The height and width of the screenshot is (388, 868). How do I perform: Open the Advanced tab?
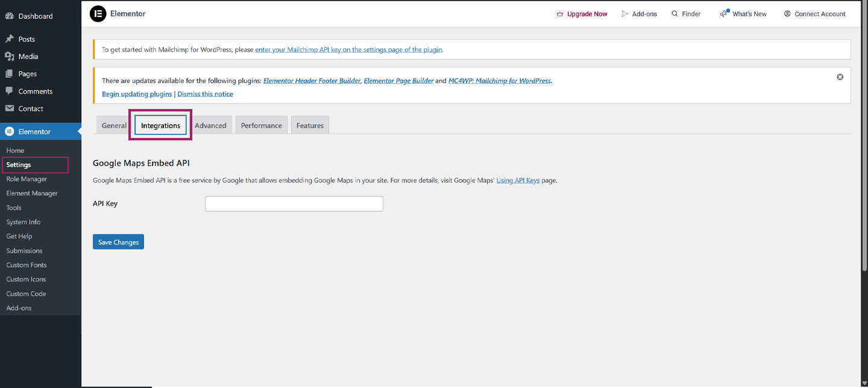210,125
